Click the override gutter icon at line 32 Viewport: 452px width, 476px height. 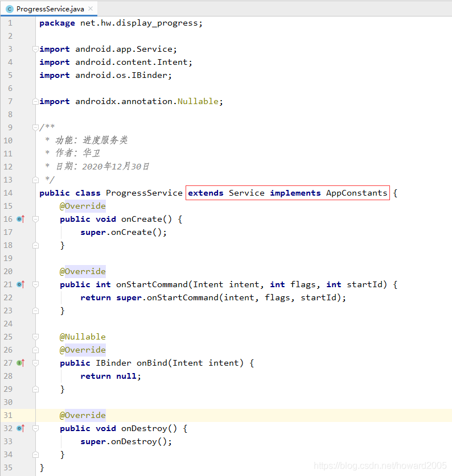(x=20, y=428)
